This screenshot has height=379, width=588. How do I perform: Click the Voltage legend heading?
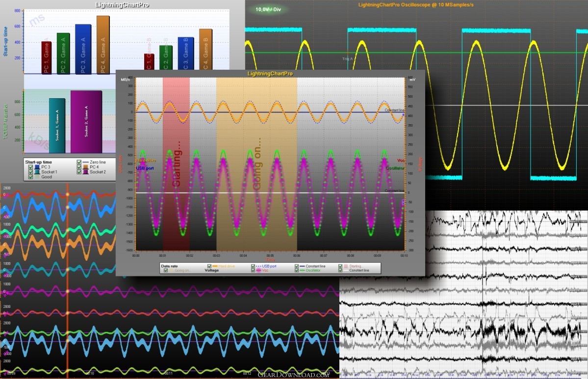point(211,270)
